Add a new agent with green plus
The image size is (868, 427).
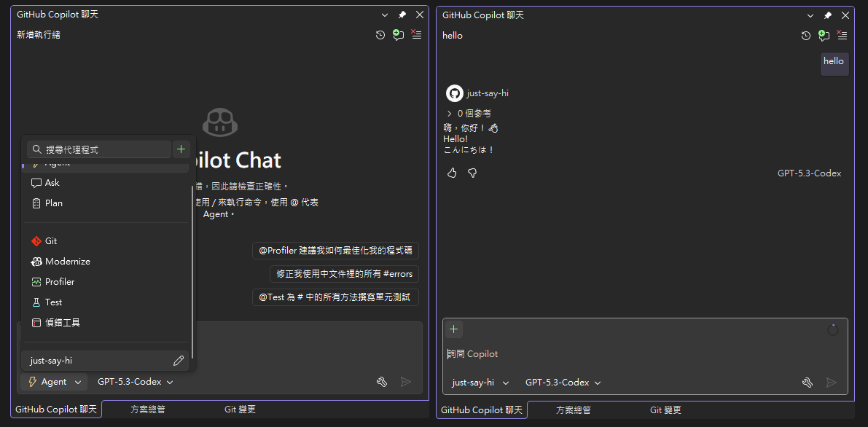pos(181,149)
